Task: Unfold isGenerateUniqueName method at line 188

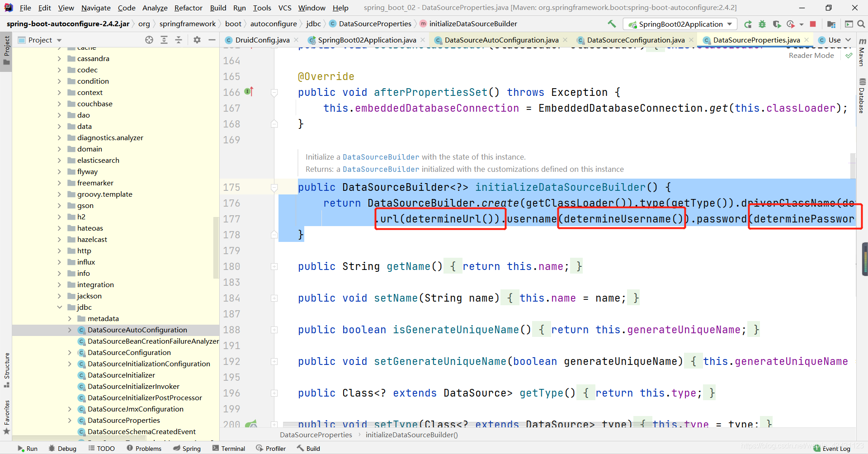Action: point(274,330)
